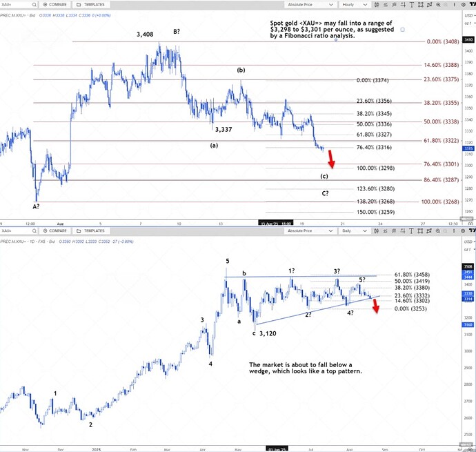This screenshot has height=452, width=476.
Task: Select the '123.60% (3280)' Fibonacci label
Action: coord(375,188)
